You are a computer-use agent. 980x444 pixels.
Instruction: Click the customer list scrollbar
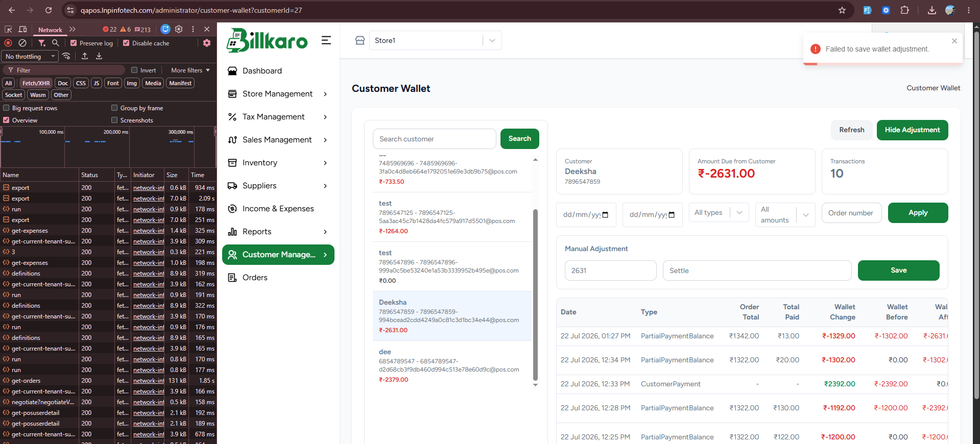point(535,295)
